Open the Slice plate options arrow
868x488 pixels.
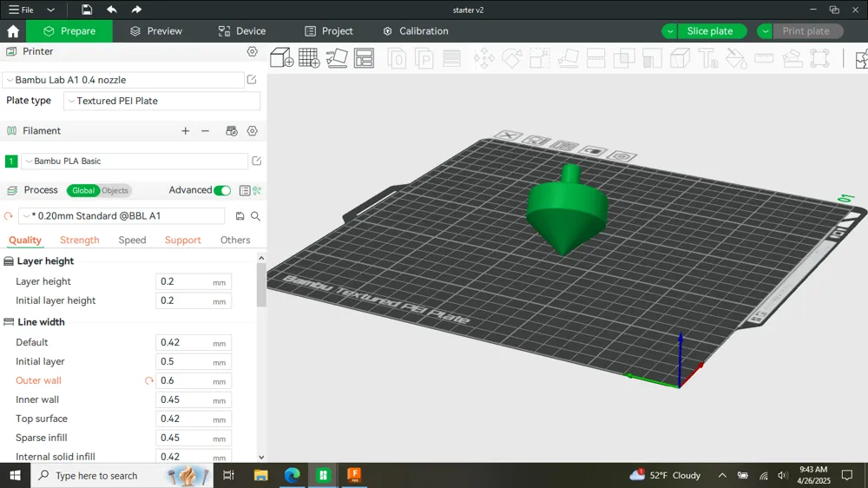coord(670,31)
